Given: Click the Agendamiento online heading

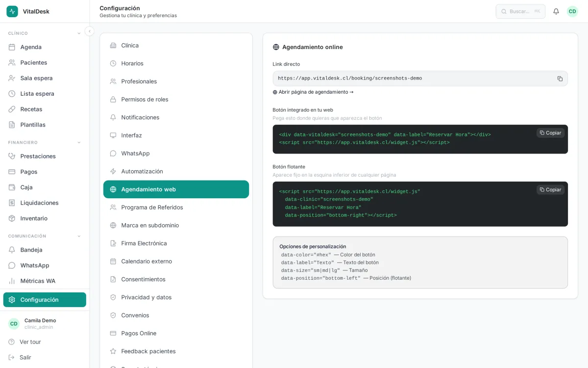Looking at the screenshot, I should click(312, 47).
